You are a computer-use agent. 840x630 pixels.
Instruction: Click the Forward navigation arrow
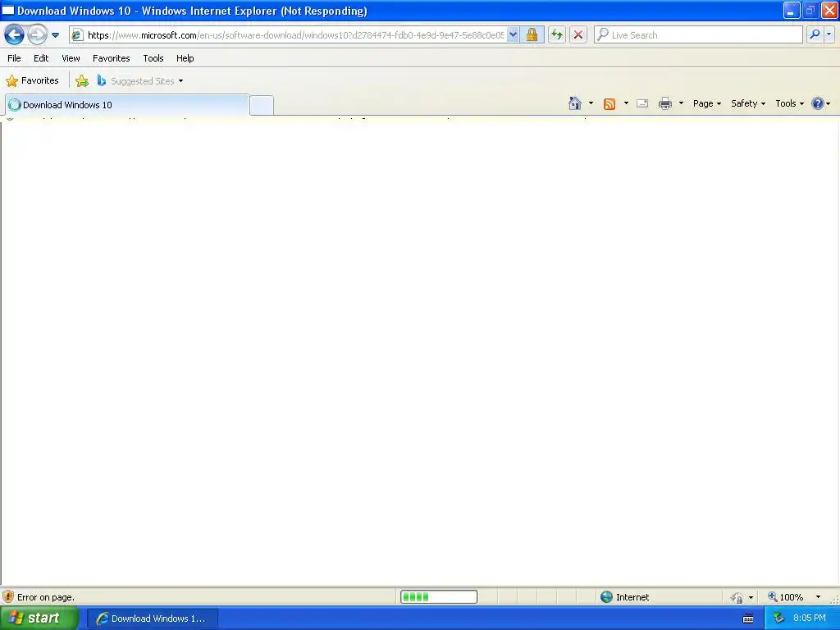[x=37, y=35]
